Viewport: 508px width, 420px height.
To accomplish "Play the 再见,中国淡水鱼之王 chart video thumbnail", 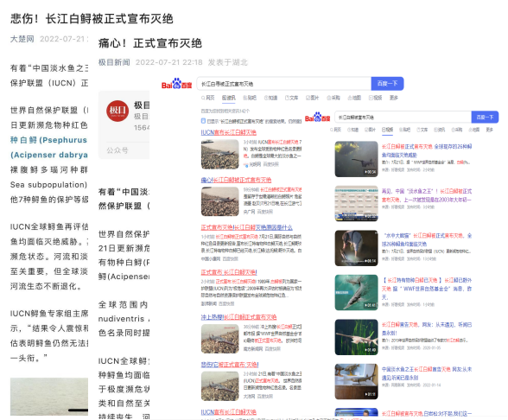I will pos(356,204).
